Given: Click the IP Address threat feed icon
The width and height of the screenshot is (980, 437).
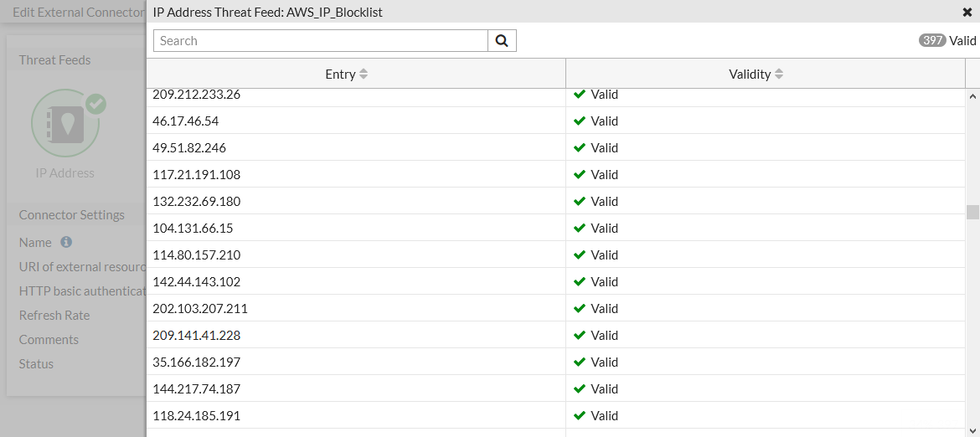Looking at the screenshot, I should click(65, 124).
